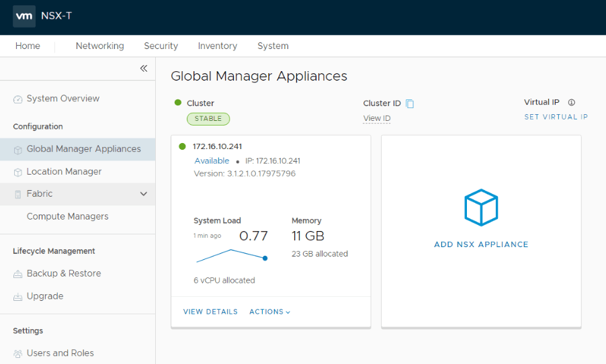Click the System Overview gauge icon

pos(17,99)
